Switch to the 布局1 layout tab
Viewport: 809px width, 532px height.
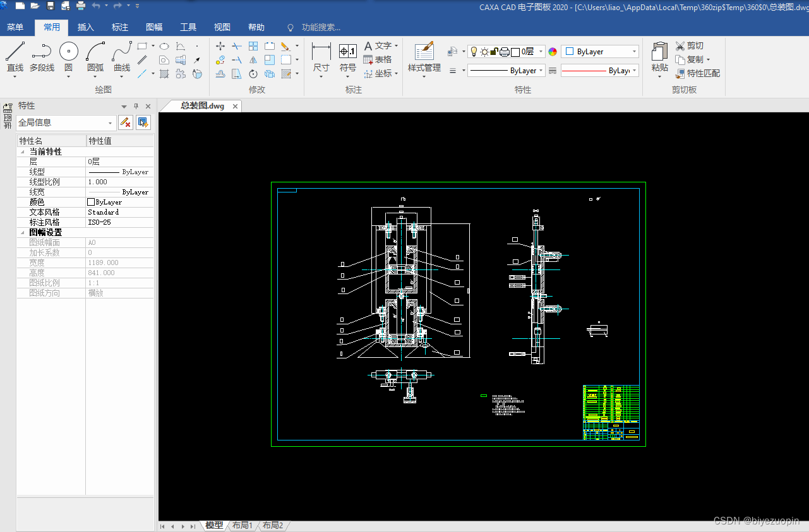[243, 525]
